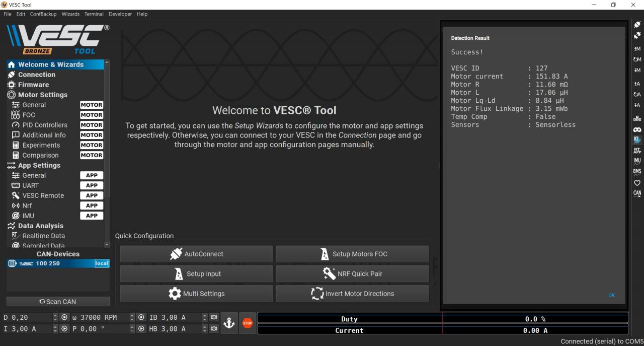Click stepper arrows on IB 3,00 A field
The width and height of the screenshot is (644, 346).
(204, 318)
